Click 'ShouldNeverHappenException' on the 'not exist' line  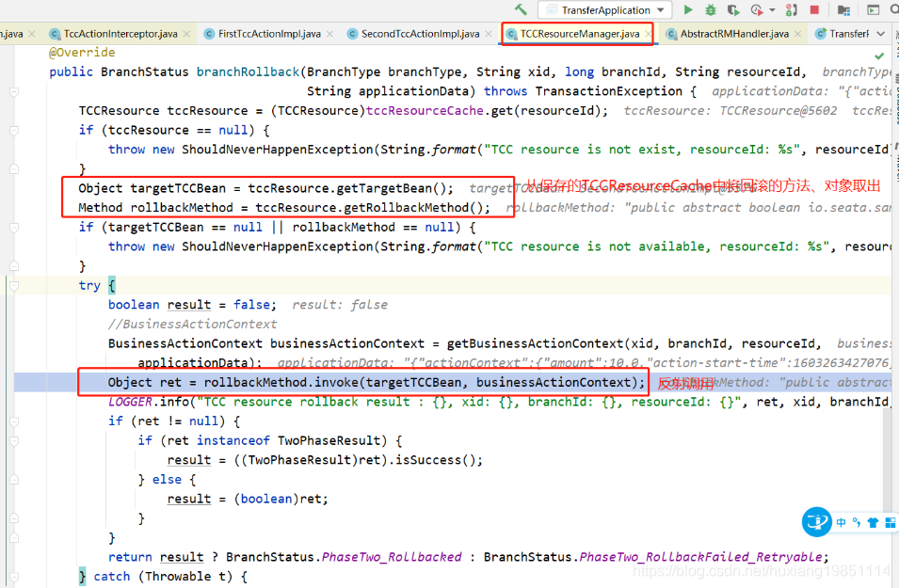click(x=278, y=150)
